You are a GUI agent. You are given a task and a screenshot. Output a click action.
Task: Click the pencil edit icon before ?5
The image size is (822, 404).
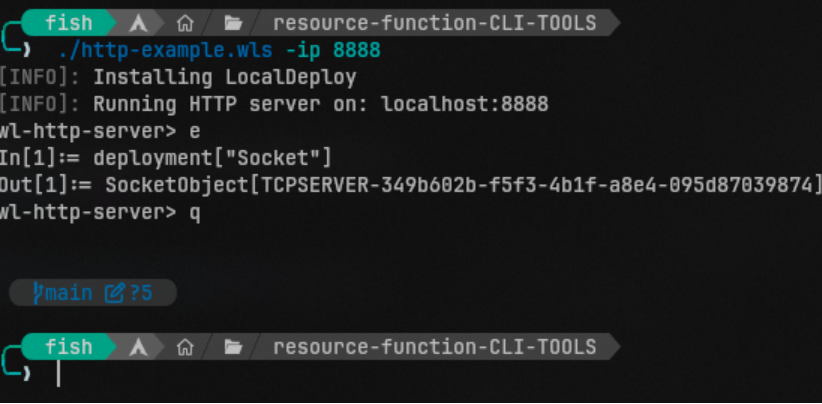click(x=114, y=293)
